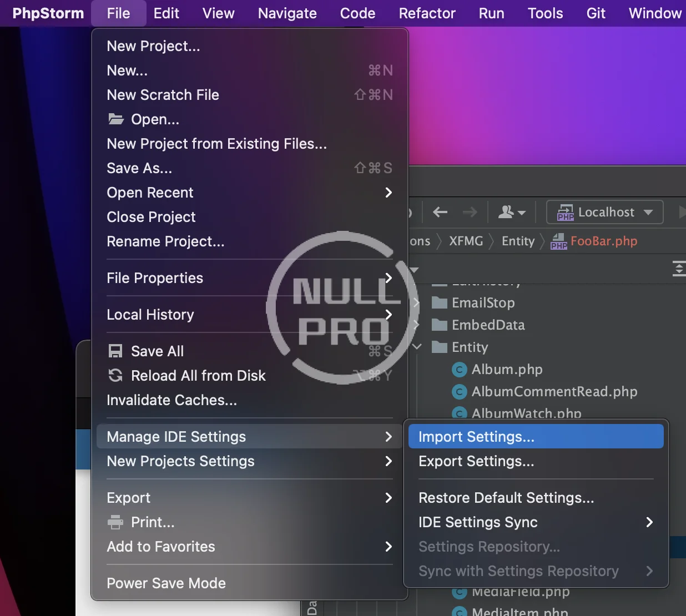Click the class icon beside Album.php

click(459, 369)
